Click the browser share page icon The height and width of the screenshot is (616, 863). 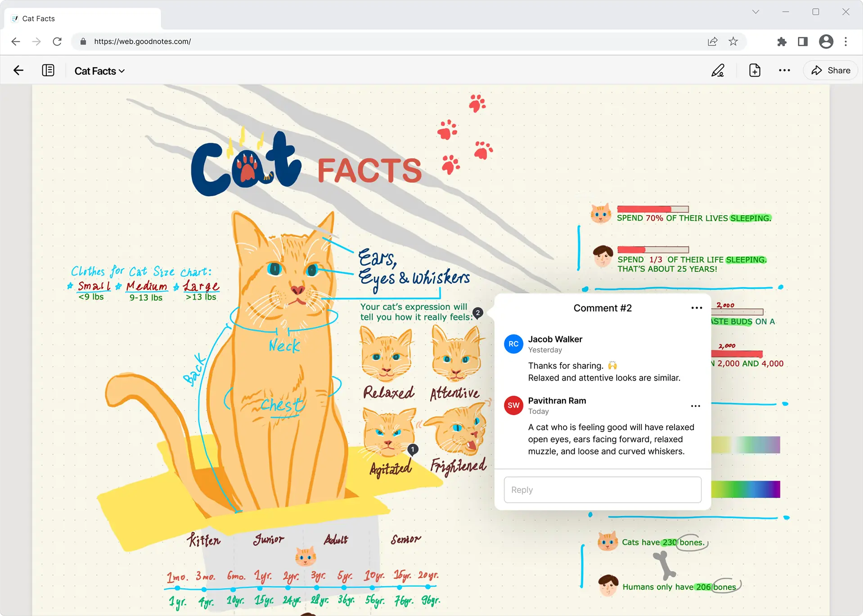[x=712, y=41]
